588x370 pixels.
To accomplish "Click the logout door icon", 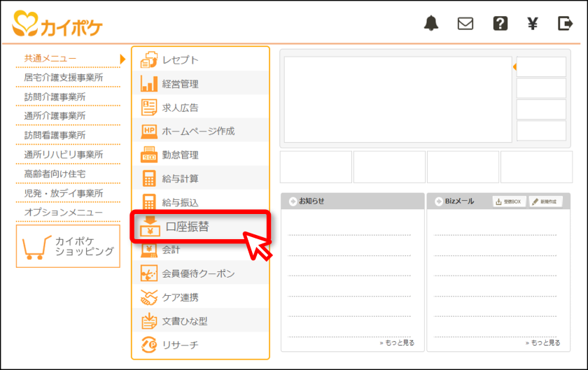I will [x=565, y=24].
